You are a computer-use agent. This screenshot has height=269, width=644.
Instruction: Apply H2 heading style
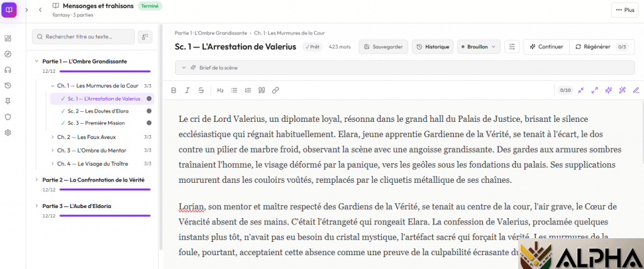click(x=220, y=91)
